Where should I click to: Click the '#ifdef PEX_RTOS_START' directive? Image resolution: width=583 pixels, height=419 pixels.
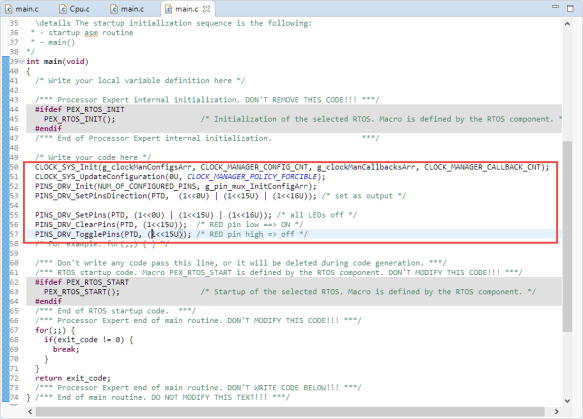[82, 282]
